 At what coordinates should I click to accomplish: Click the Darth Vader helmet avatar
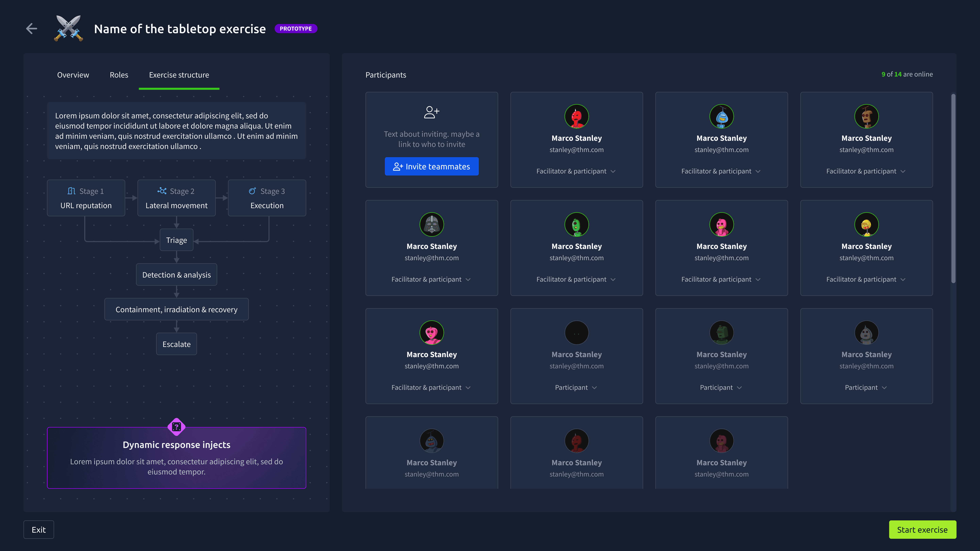[431, 224]
